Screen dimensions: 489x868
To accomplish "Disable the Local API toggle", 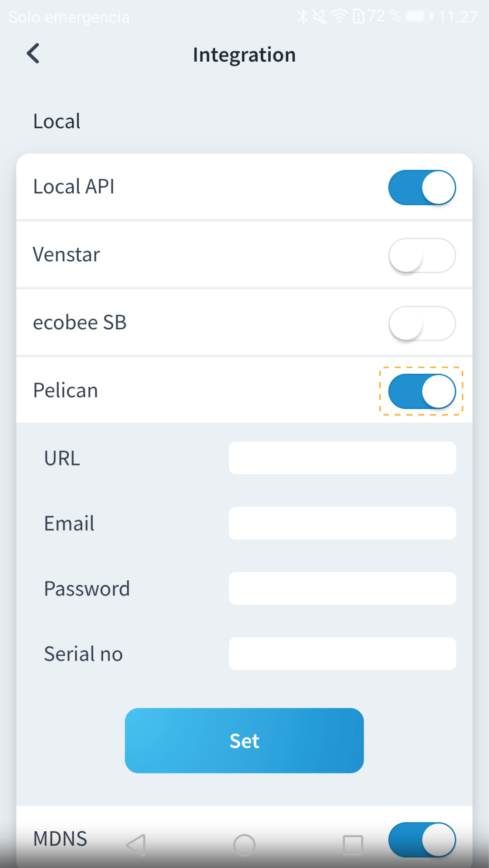I will [x=422, y=187].
